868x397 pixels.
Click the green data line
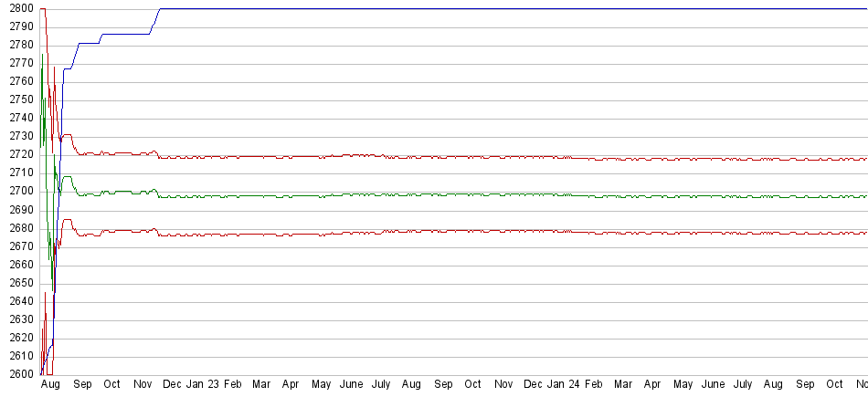click(457, 195)
